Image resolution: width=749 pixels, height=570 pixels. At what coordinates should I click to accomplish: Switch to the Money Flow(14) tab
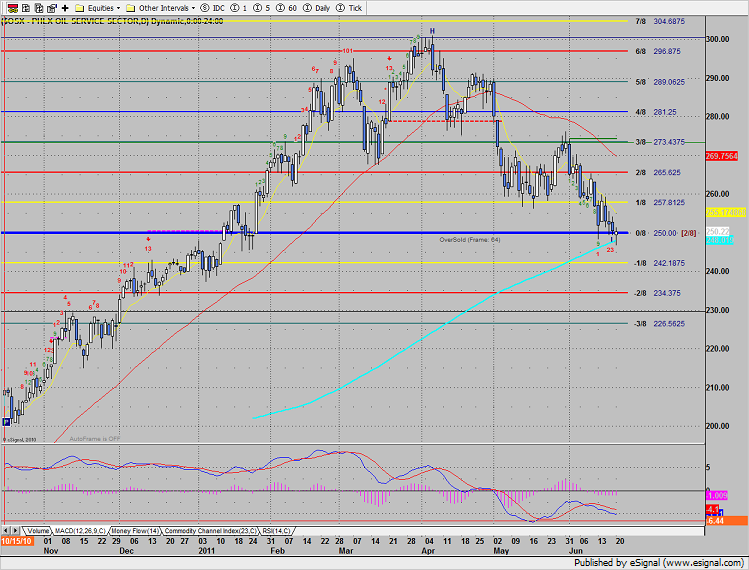pos(135,531)
